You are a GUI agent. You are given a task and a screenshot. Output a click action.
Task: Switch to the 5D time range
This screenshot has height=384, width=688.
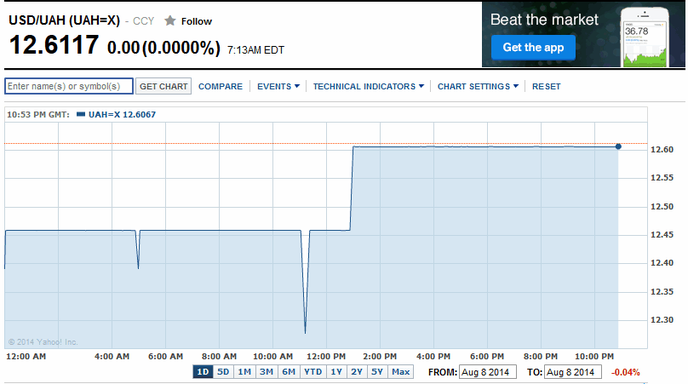pos(223,372)
